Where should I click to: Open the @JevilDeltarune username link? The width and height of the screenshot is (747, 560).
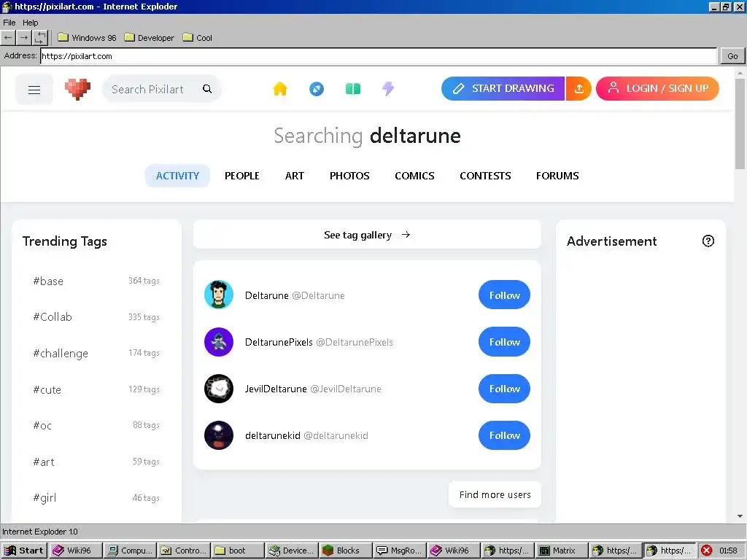pos(345,389)
